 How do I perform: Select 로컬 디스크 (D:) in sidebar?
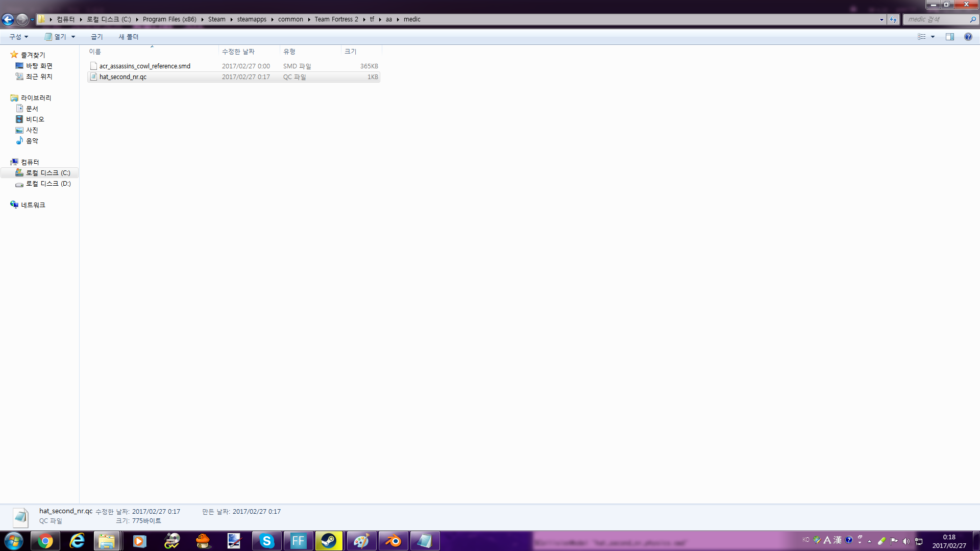pyautogui.click(x=48, y=184)
